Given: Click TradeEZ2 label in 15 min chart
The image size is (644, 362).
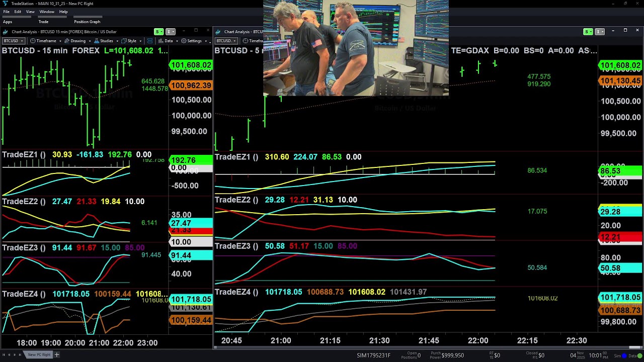Looking at the screenshot, I should tap(24, 202).
